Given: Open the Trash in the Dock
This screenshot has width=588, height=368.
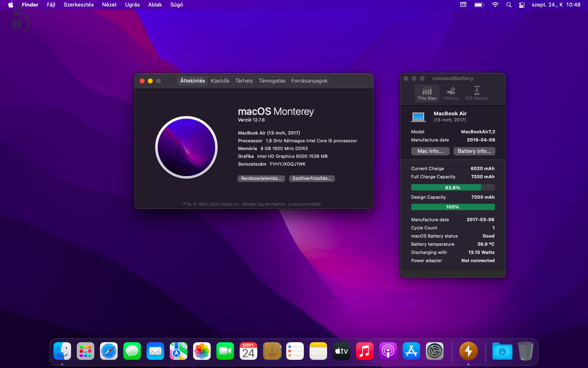Looking at the screenshot, I should [526, 351].
